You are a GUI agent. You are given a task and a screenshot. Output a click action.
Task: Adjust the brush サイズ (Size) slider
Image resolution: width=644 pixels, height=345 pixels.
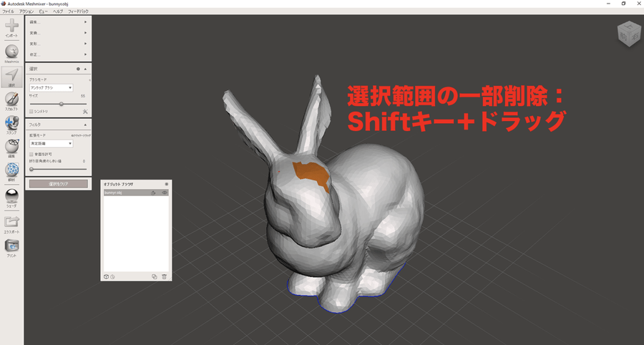61,104
